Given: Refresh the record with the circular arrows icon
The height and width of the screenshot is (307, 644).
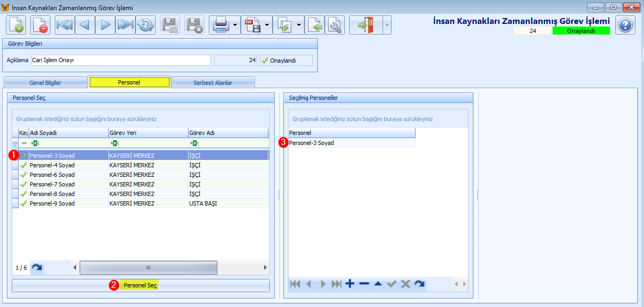Looking at the screenshot, I should [x=146, y=25].
